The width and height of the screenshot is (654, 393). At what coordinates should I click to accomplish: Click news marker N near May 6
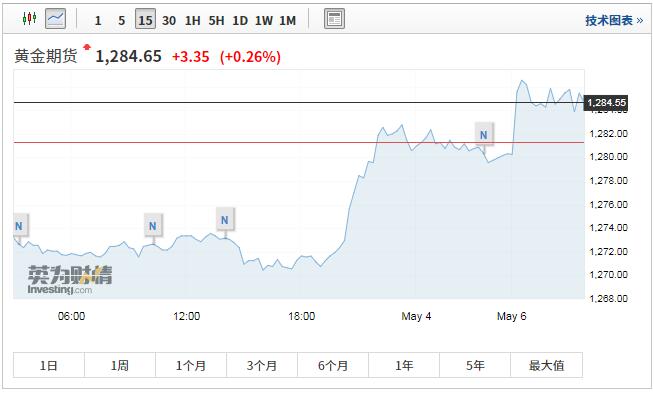[484, 134]
